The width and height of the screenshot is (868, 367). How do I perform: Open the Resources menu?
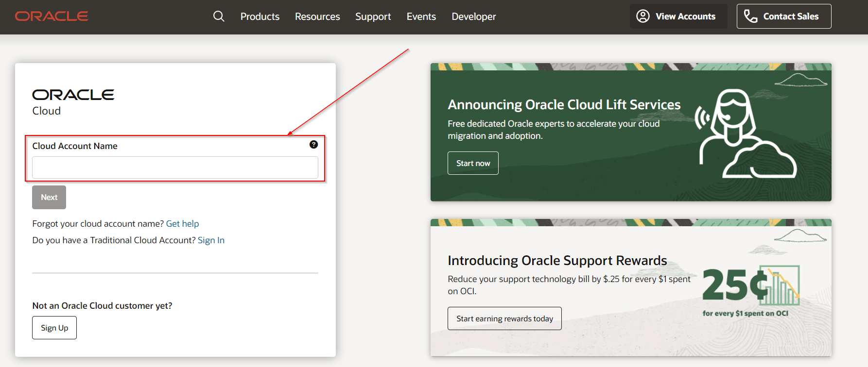[317, 17]
